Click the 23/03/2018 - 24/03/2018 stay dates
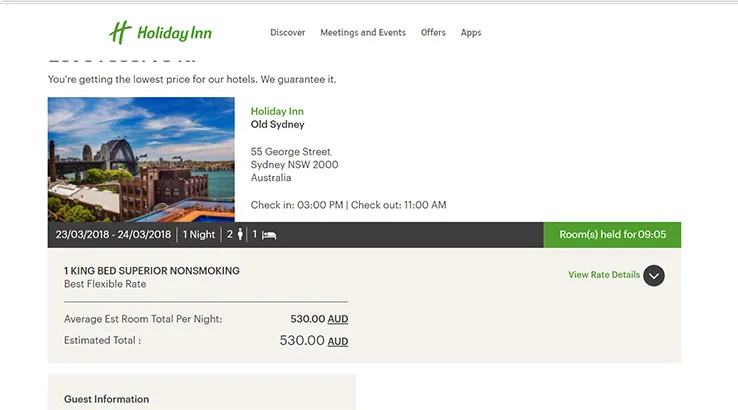Screen dimensions: 738x410 (112, 235)
